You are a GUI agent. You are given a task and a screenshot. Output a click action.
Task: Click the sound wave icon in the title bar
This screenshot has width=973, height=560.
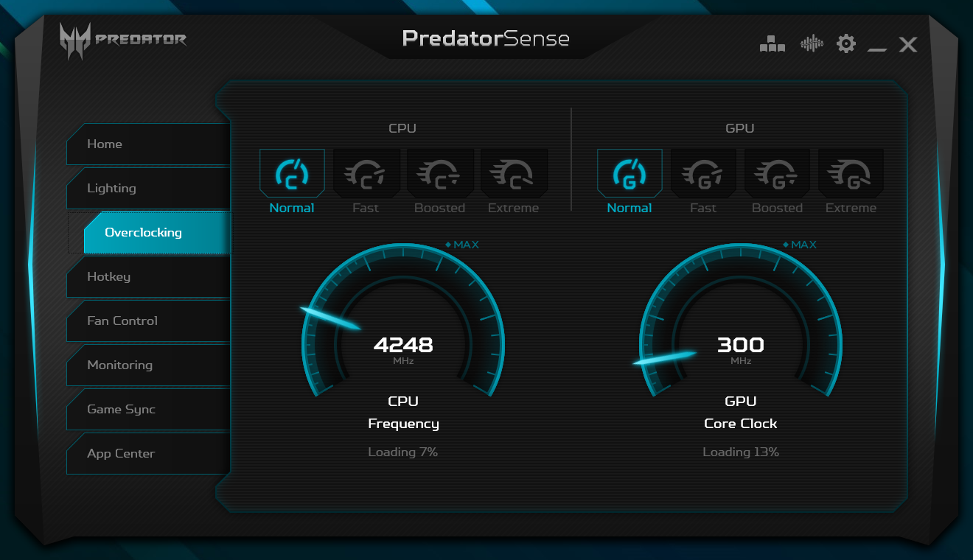812,43
